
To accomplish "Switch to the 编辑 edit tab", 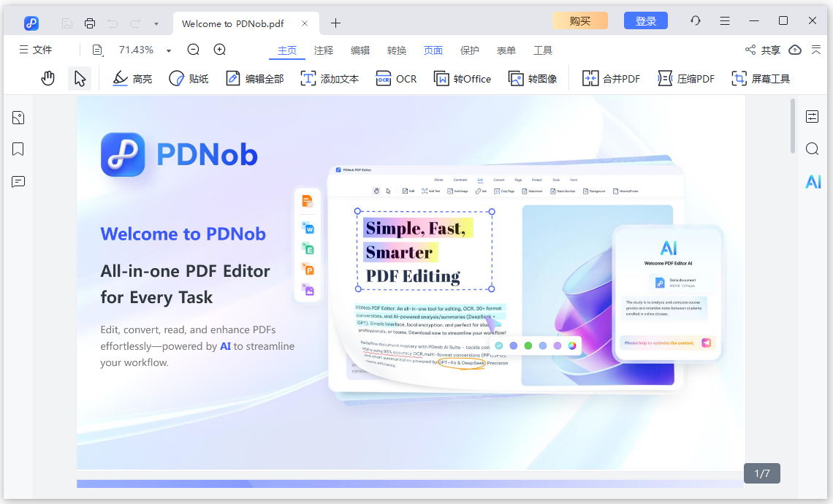I will coord(360,50).
